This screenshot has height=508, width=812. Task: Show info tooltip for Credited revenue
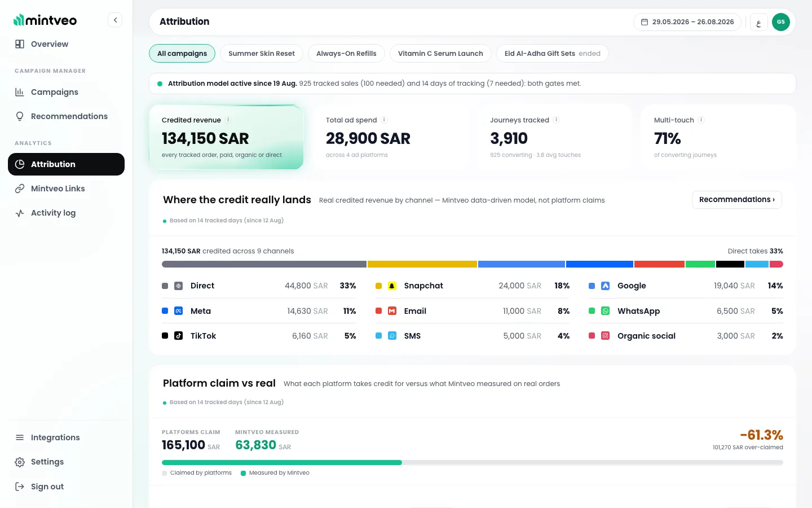(228, 120)
